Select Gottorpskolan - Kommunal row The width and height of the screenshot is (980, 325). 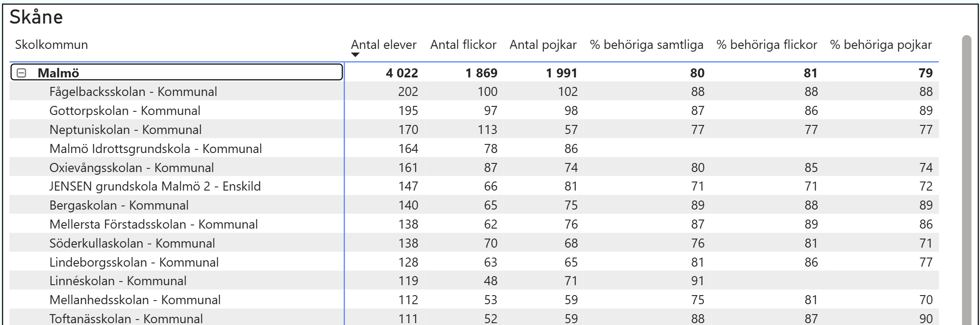pos(124,111)
